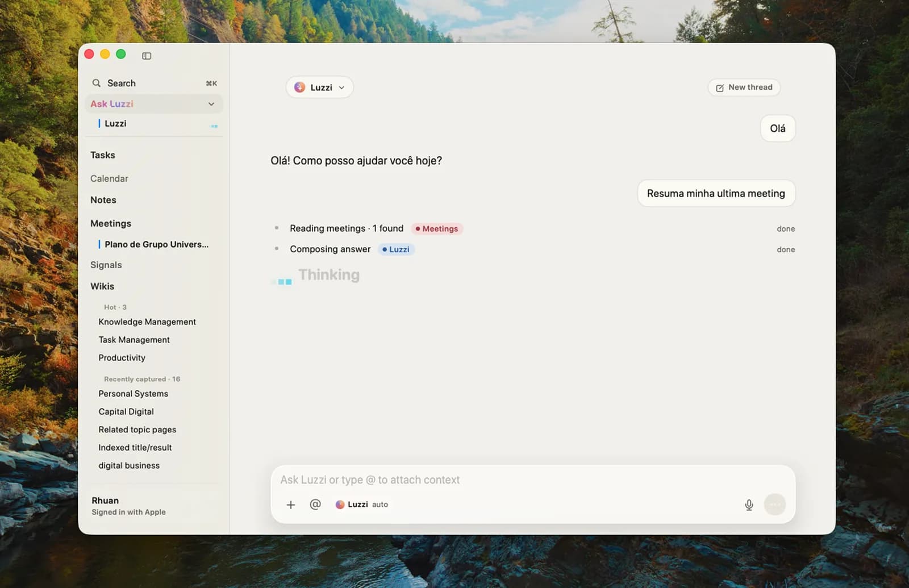Click the plus attach icon
The height and width of the screenshot is (588, 909).
pos(291,504)
